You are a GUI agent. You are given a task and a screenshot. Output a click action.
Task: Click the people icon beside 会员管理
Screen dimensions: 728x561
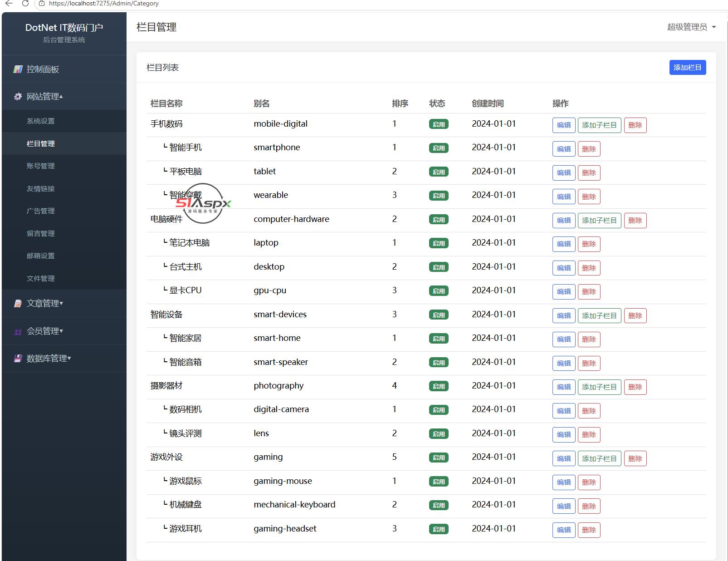pyautogui.click(x=18, y=331)
